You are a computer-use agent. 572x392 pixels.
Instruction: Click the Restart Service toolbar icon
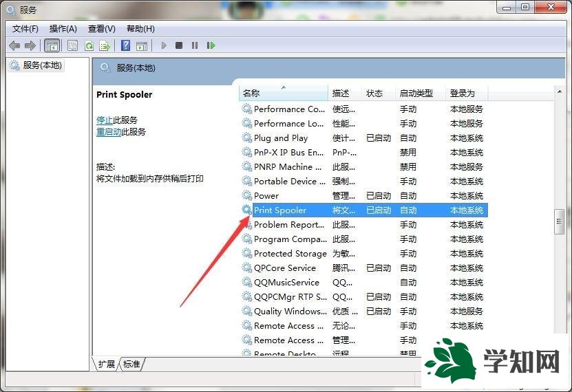(x=211, y=45)
